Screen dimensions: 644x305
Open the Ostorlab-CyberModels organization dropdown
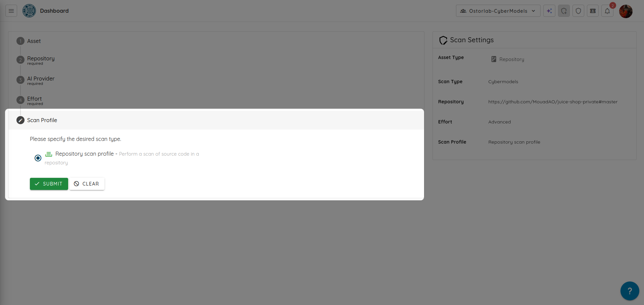tap(498, 11)
